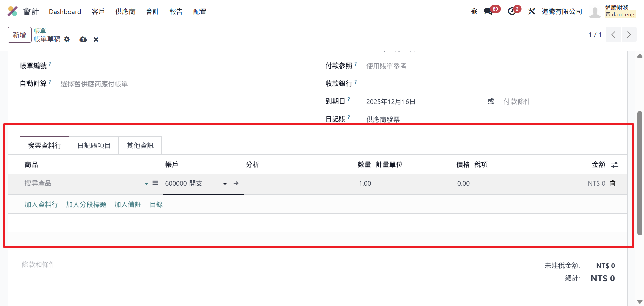This screenshot has width=644, height=306.
Task: Click the vertical scrollbar thumb
Action: pyautogui.click(x=640, y=173)
